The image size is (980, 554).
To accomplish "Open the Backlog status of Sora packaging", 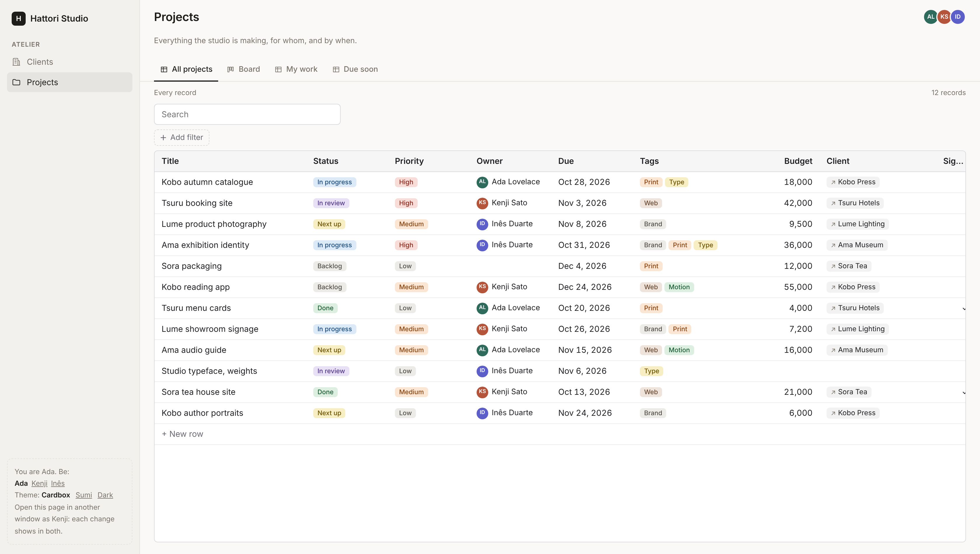I will [330, 266].
